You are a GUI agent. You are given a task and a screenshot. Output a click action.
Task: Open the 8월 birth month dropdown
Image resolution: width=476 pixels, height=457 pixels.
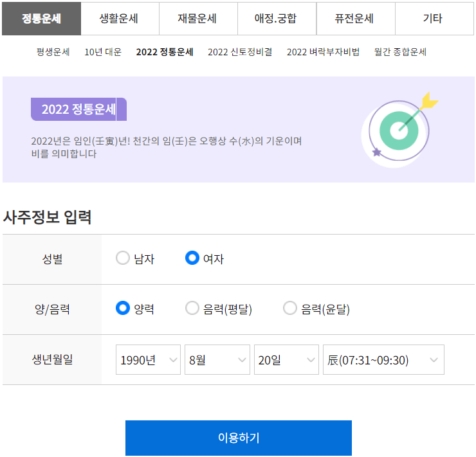(x=217, y=360)
